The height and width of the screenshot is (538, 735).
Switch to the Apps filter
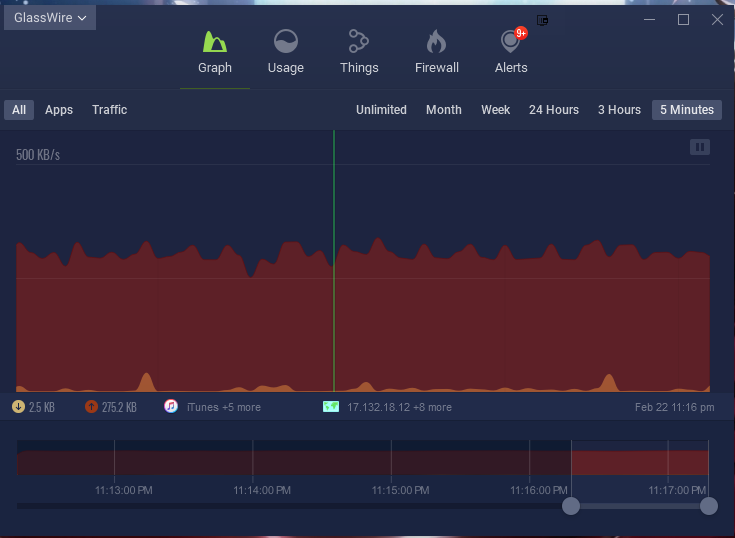coord(59,110)
